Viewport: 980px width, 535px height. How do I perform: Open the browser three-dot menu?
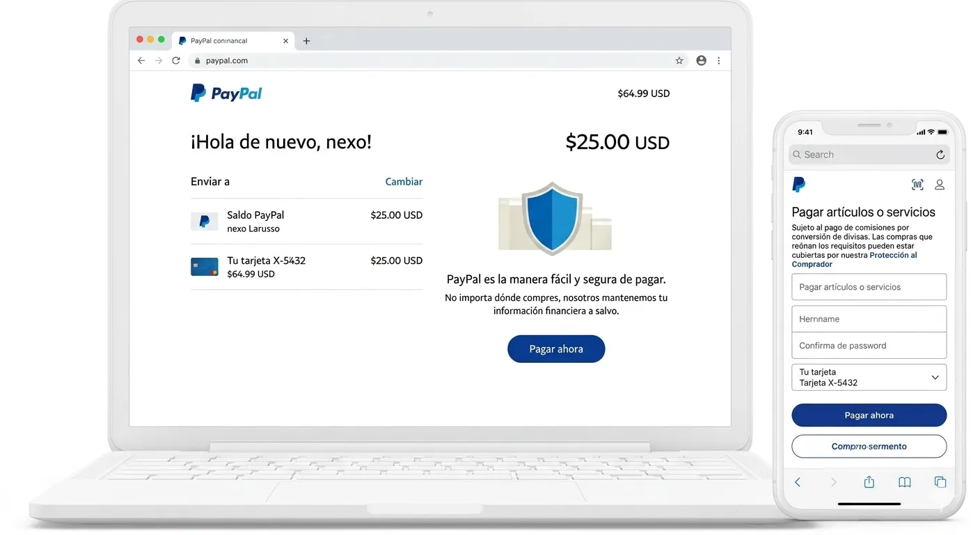719,61
